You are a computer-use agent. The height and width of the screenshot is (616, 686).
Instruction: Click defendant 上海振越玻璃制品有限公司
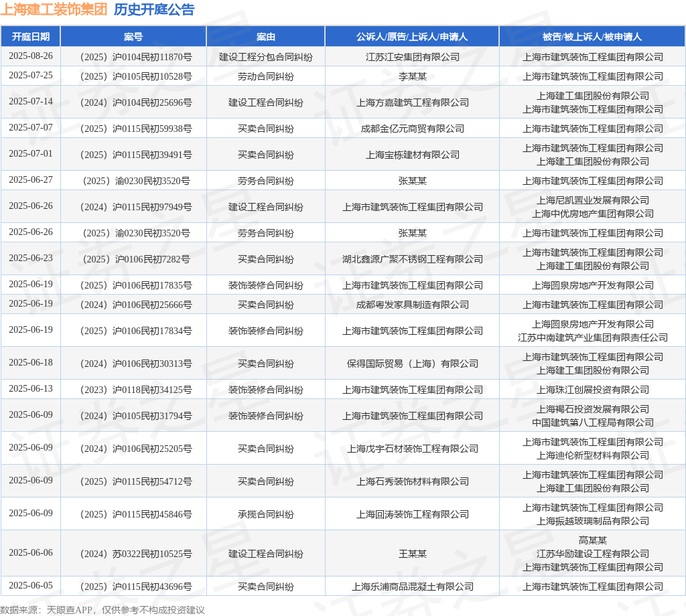coord(592,521)
